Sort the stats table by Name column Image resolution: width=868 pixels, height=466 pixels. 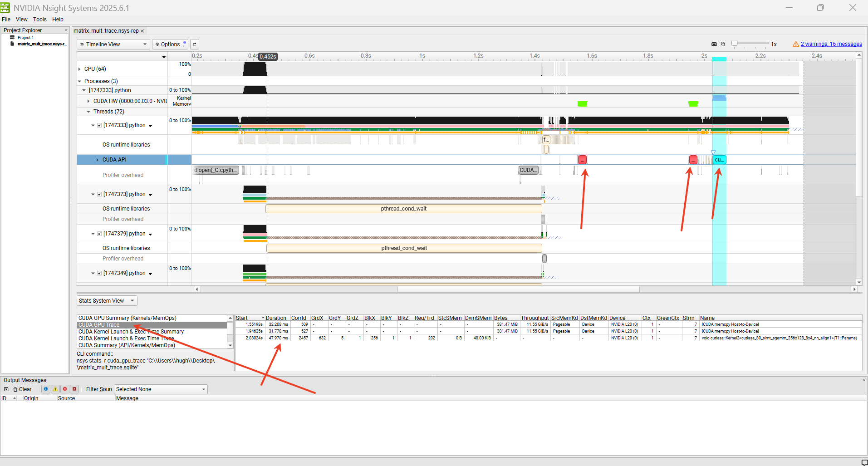coord(780,318)
